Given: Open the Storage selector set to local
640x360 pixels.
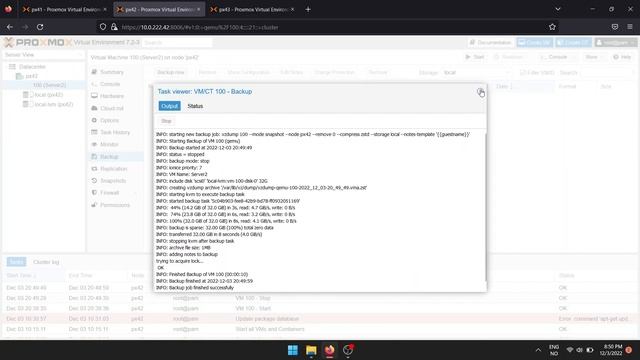Looking at the screenshot, I should coord(476,73).
